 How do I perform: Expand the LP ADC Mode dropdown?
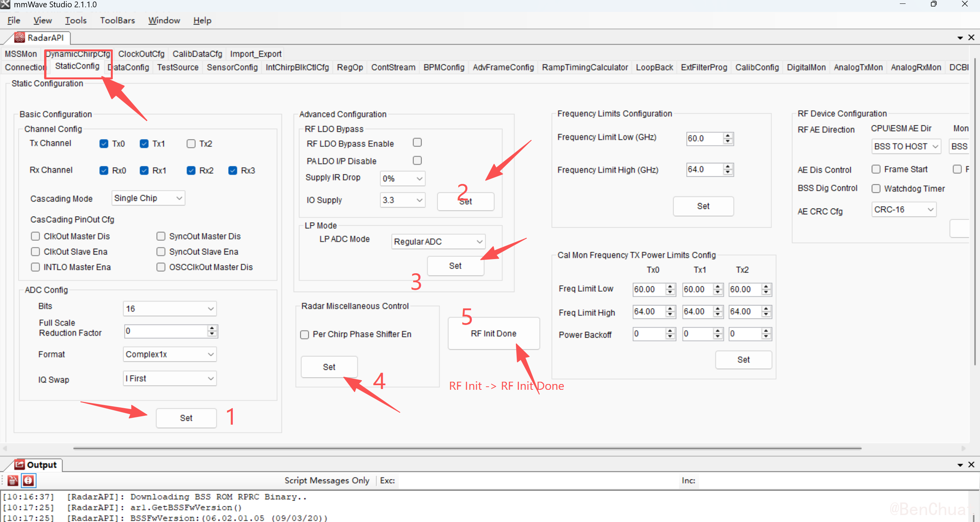click(x=438, y=241)
